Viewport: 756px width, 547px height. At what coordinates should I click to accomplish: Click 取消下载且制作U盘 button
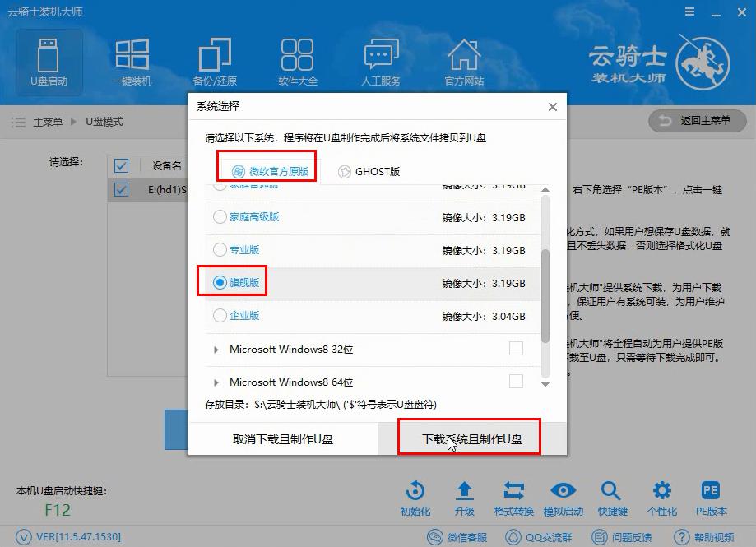click(283, 439)
